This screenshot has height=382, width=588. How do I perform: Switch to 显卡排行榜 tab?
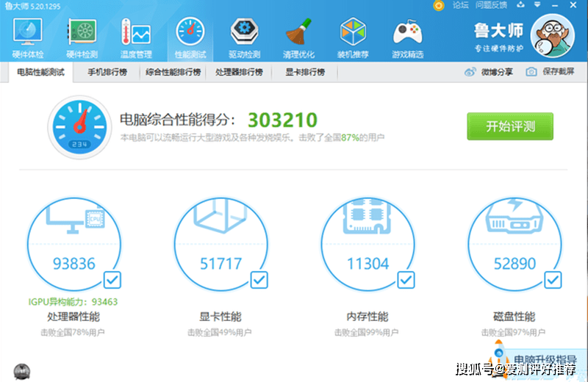305,72
